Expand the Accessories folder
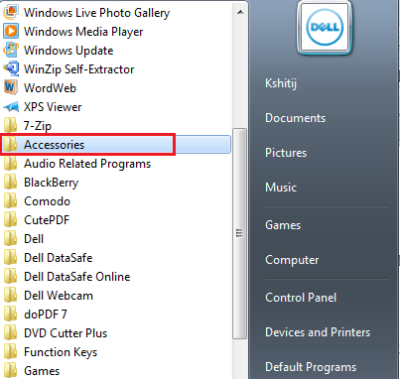 115,144
